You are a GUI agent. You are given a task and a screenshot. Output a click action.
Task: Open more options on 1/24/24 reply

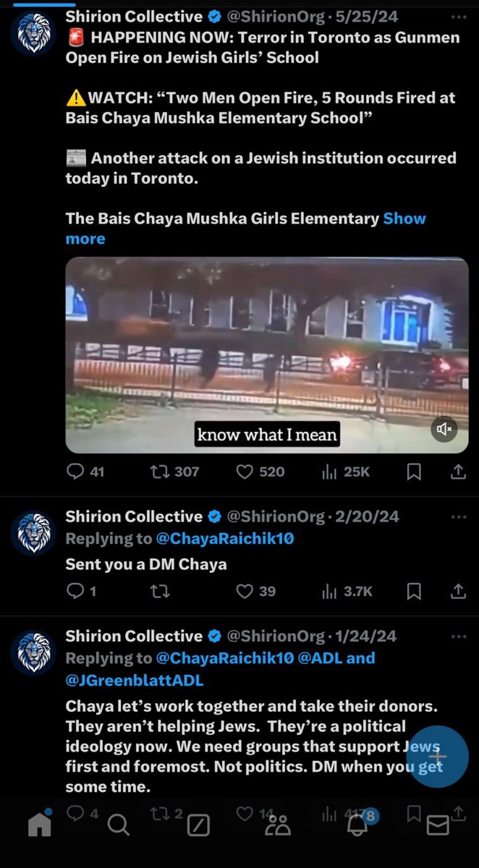458,637
